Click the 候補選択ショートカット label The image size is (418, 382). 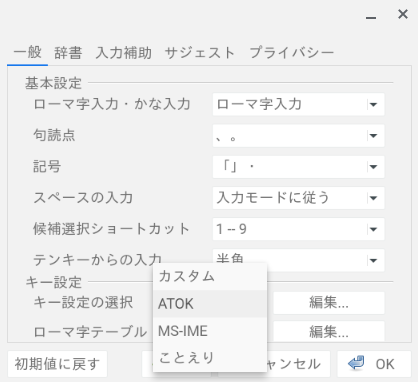point(111,229)
